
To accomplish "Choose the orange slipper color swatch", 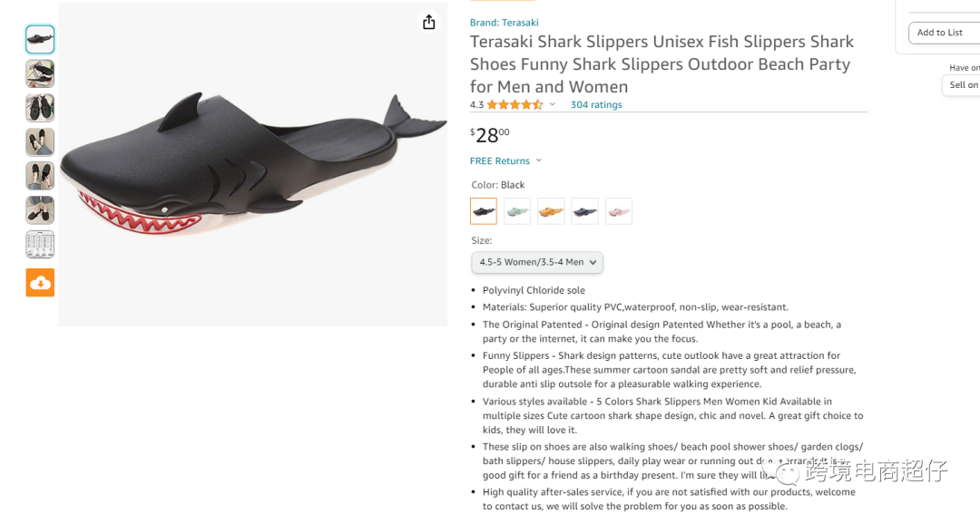I will click(551, 211).
